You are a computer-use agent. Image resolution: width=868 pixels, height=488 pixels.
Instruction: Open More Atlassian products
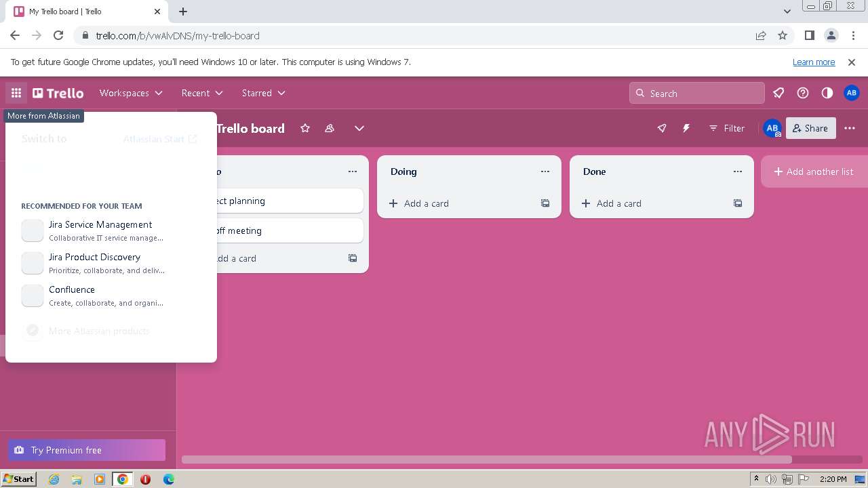tap(111, 331)
